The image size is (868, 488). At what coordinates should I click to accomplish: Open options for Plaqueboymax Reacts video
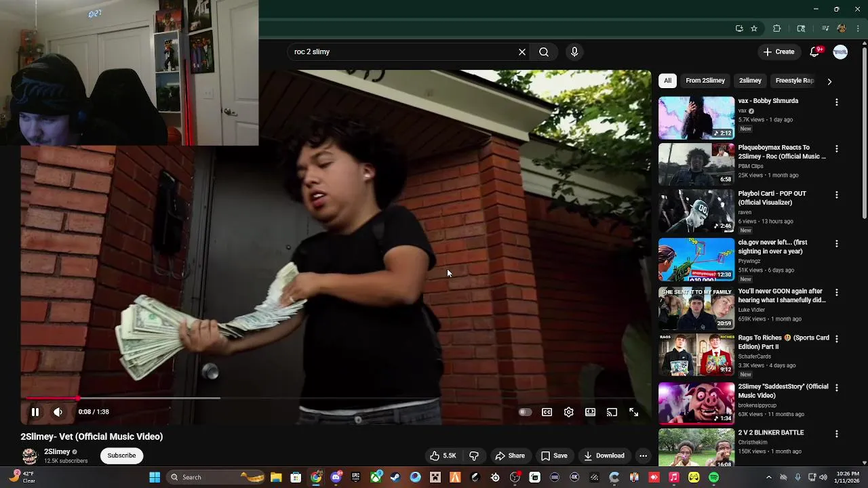pyautogui.click(x=836, y=148)
